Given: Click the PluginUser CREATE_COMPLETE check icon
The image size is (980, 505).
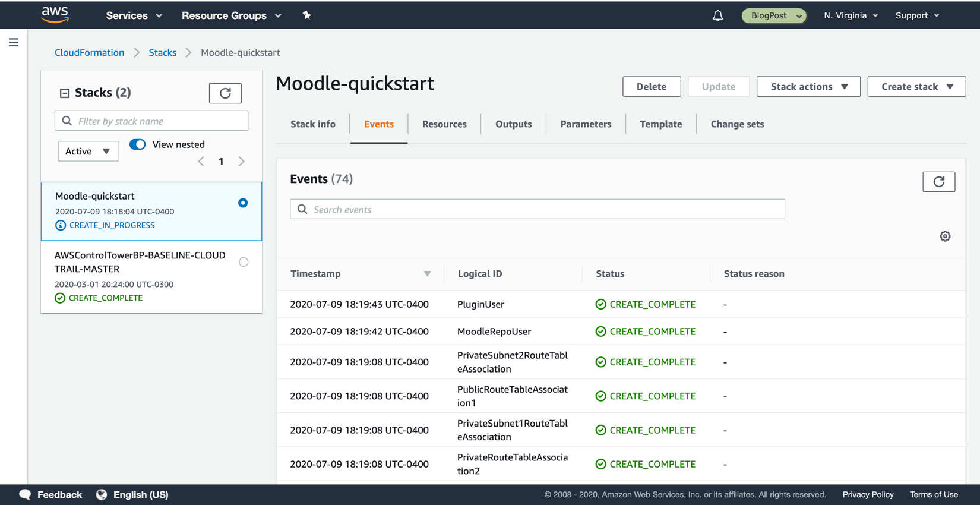Looking at the screenshot, I should pyautogui.click(x=600, y=304).
